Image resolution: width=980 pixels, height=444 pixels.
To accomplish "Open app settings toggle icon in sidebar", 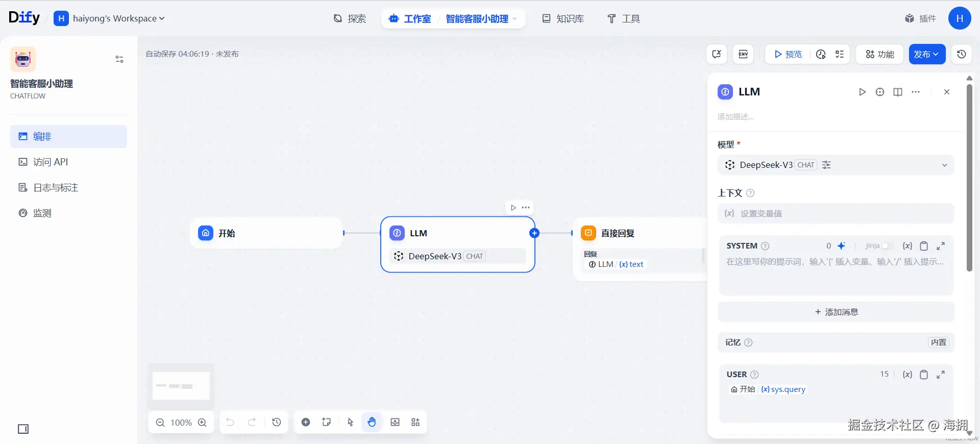I will [119, 59].
